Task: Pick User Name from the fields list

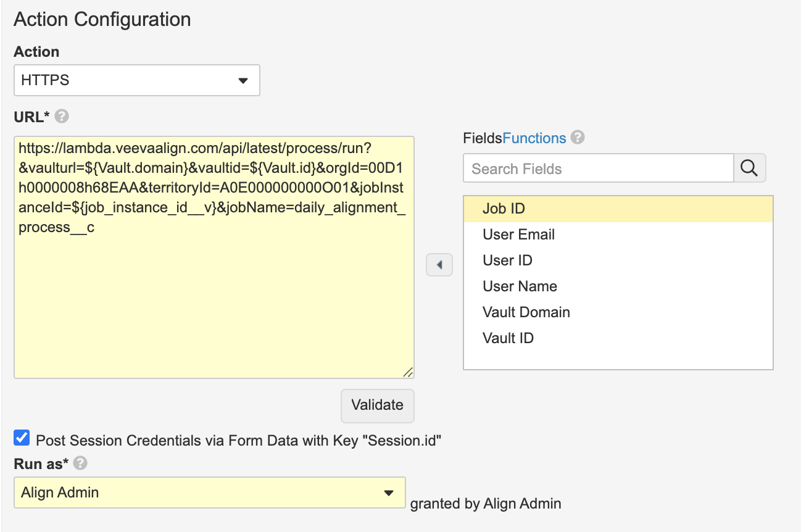Action: pos(520,286)
